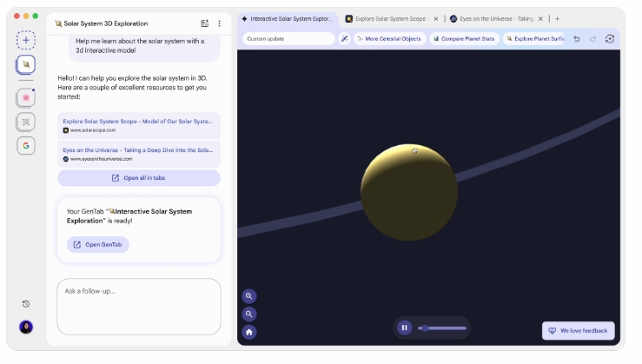This screenshot has height=364, width=642.
Task: Click the magic wand icon beside Custom update
Action: pyautogui.click(x=344, y=38)
